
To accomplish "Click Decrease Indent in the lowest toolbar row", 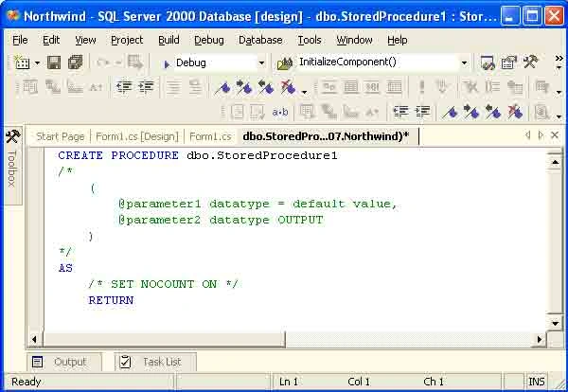I will click(x=400, y=112).
